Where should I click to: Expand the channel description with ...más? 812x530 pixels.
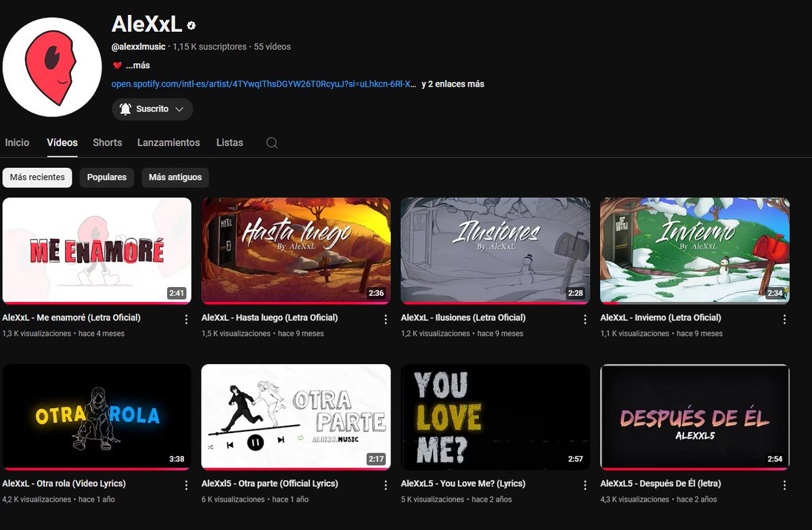137,66
